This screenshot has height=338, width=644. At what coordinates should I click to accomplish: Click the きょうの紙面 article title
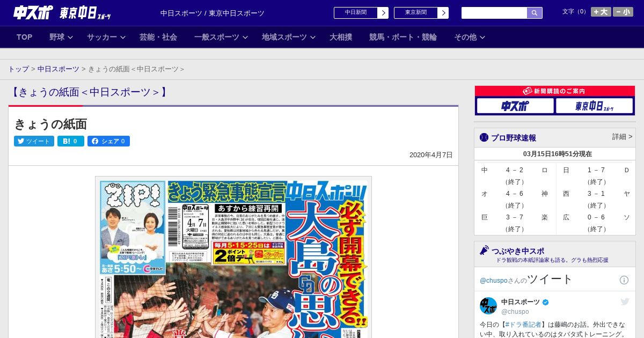pyautogui.click(x=50, y=124)
